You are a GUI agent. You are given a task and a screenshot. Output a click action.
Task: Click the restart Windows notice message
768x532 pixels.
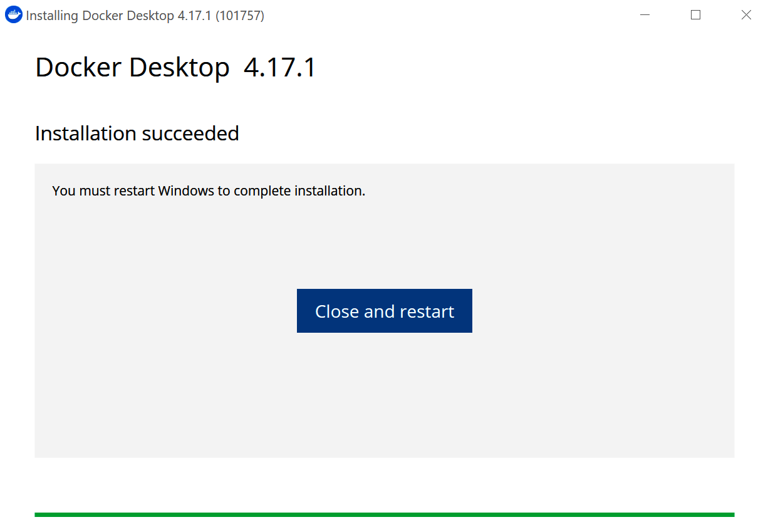click(209, 190)
